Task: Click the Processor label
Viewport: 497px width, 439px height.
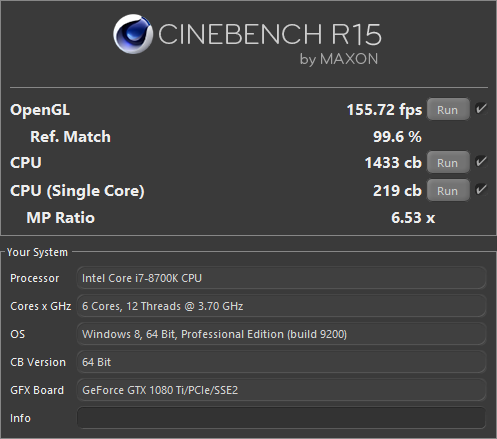Action: (x=35, y=278)
